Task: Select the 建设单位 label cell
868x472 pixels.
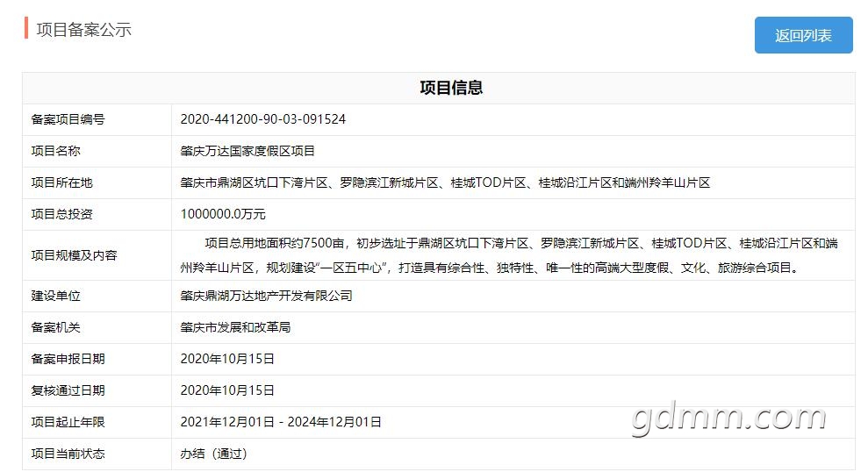Action: [x=97, y=296]
